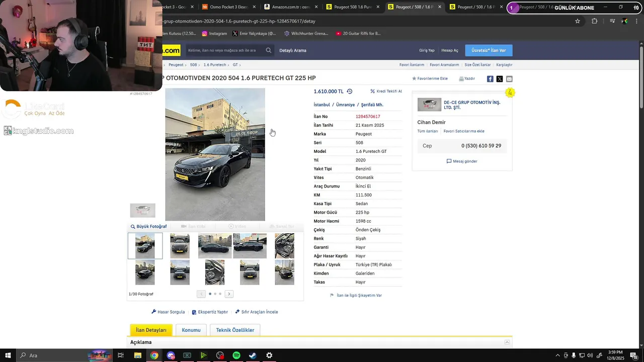The height and width of the screenshot is (362, 644).
Task: Share the listing on Facebook
Action: point(490,79)
